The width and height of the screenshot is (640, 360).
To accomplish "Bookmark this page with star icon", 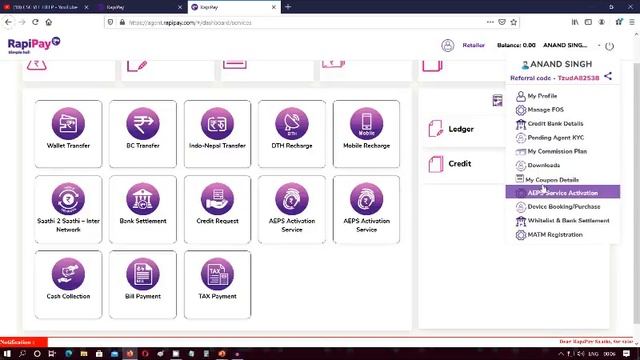I will coord(514,22).
